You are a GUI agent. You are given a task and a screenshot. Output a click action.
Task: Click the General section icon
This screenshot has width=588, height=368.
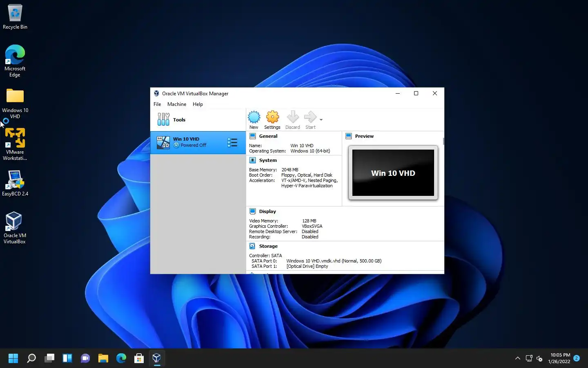[252, 136]
